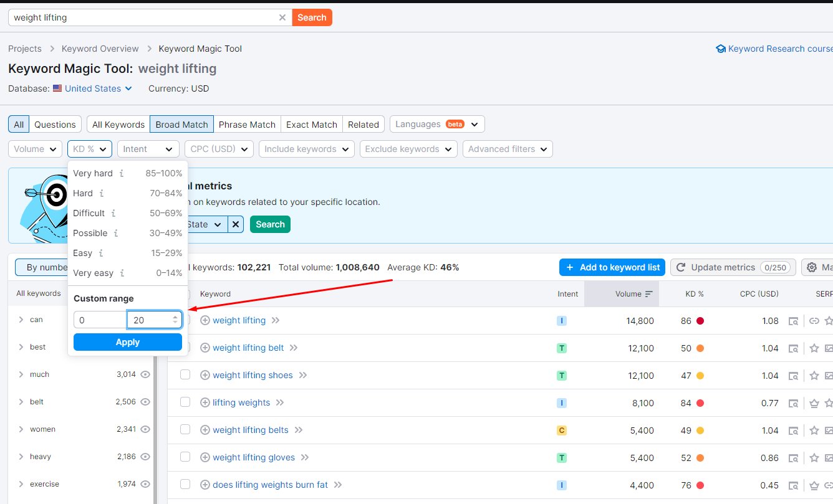The height and width of the screenshot is (504, 833).
Task: Open SERP view icon for does lifting weights burn fat
Action: 793,485
